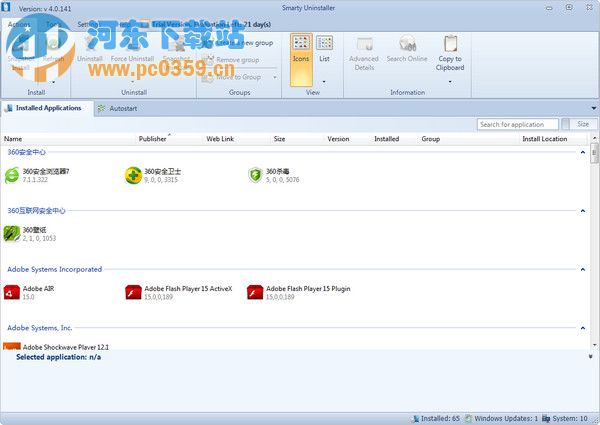Click the Move to Group icon
The image size is (600, 425).
[207, 77]
